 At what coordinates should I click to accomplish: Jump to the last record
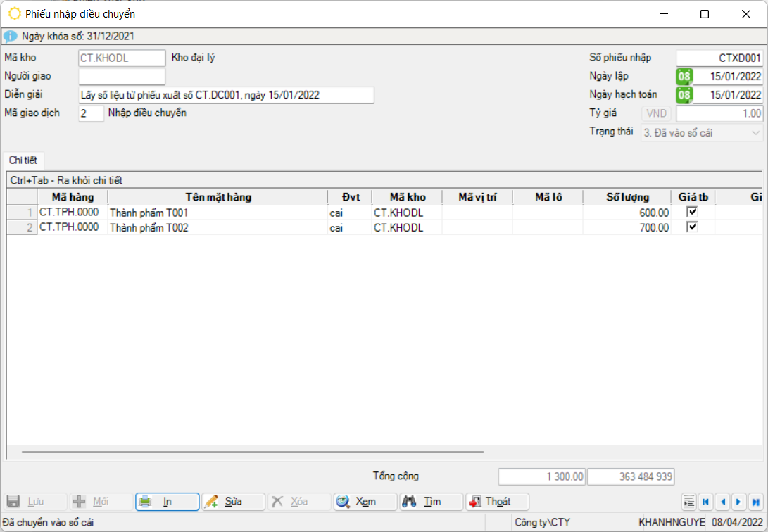755,502
